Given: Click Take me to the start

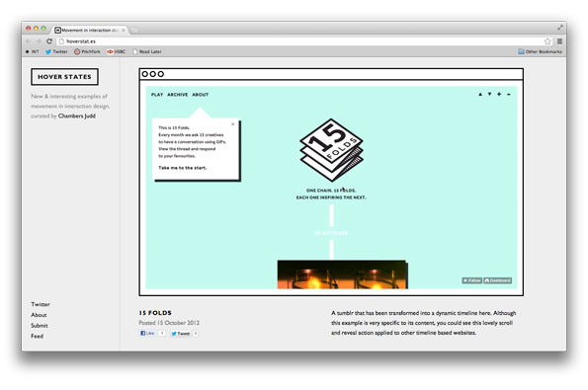Looking at the screenshot, I should tap(182, 168).
